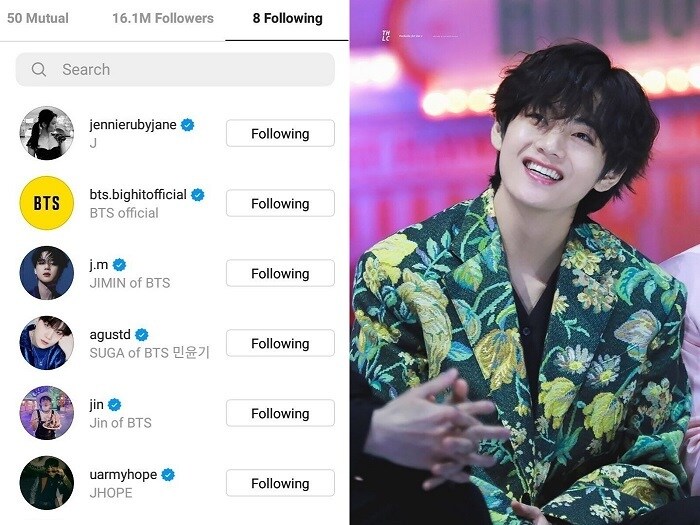
Task: Click the search magnifier icon
Action: 39,69
